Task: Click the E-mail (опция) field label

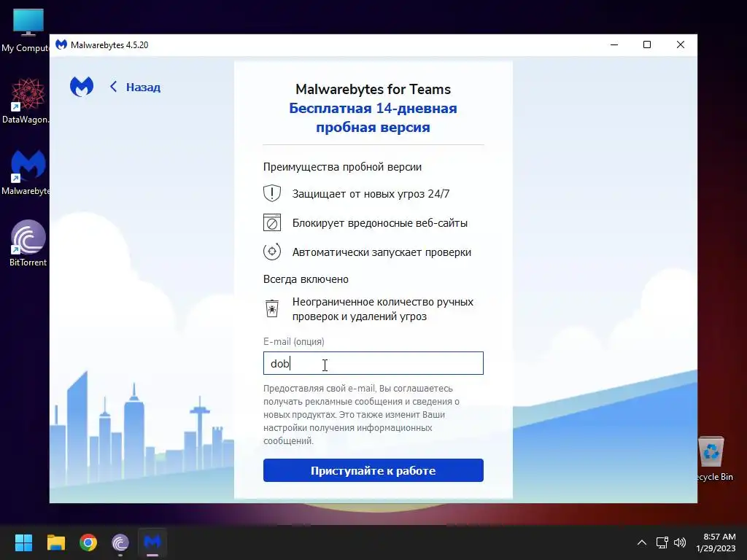Action: (x=293, y=341)
